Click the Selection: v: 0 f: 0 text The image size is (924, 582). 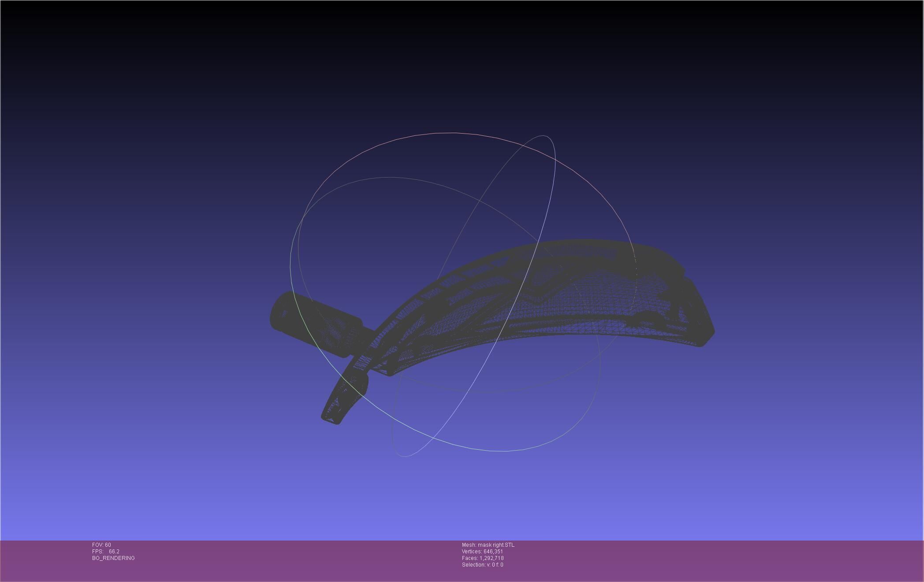coord(482,565)
